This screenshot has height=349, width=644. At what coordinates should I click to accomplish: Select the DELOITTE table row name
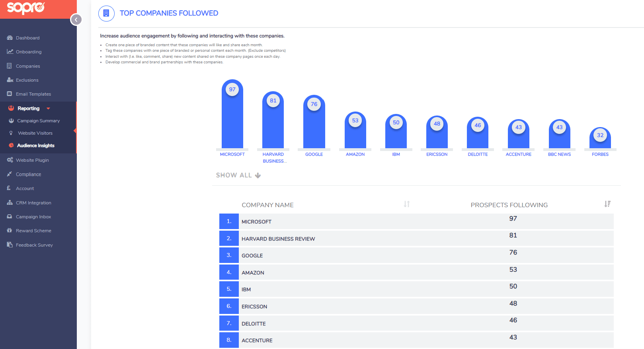tap(254, 324)
